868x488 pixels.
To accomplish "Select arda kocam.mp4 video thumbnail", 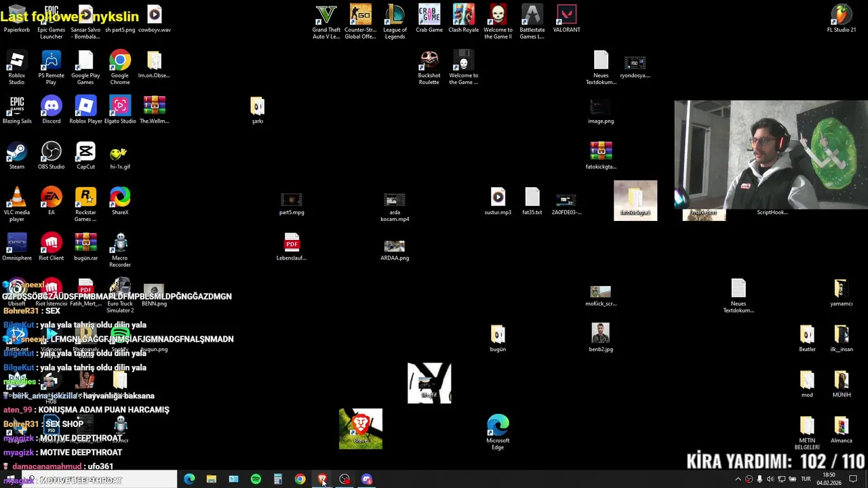I will (x=394, y=207).
